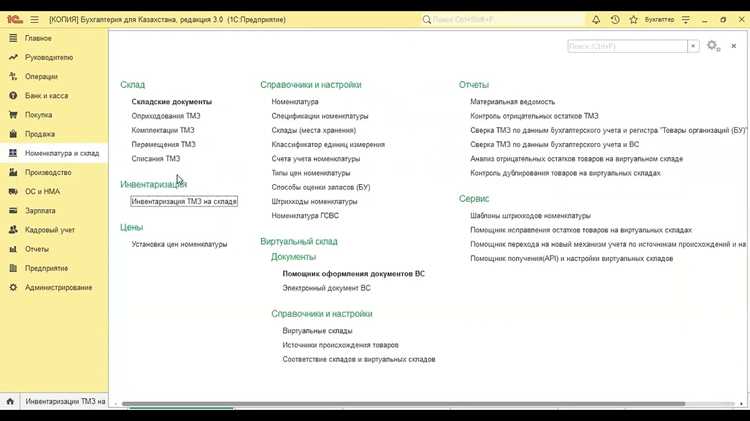Click the Администрирование gear icon
Image resolution: width=750 pixels, height=421 pixels.
point(13,287)
